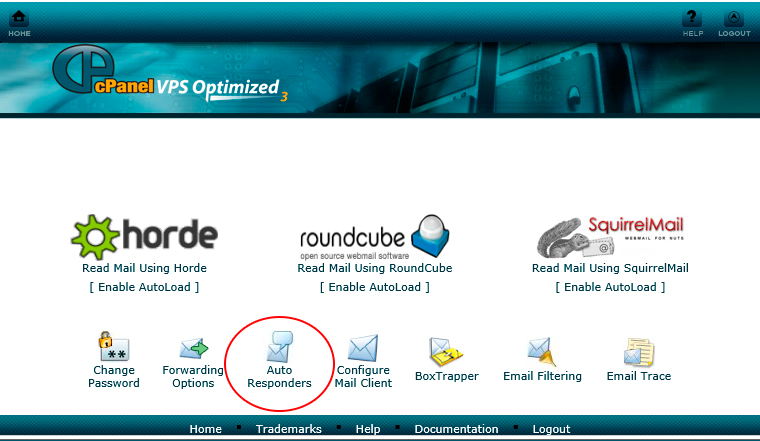The width and height of the screenshot is (760, 441).
Task: Click the cPanel VPS Optimized logo
Action: pyautogui.click(x=170, y=74)
